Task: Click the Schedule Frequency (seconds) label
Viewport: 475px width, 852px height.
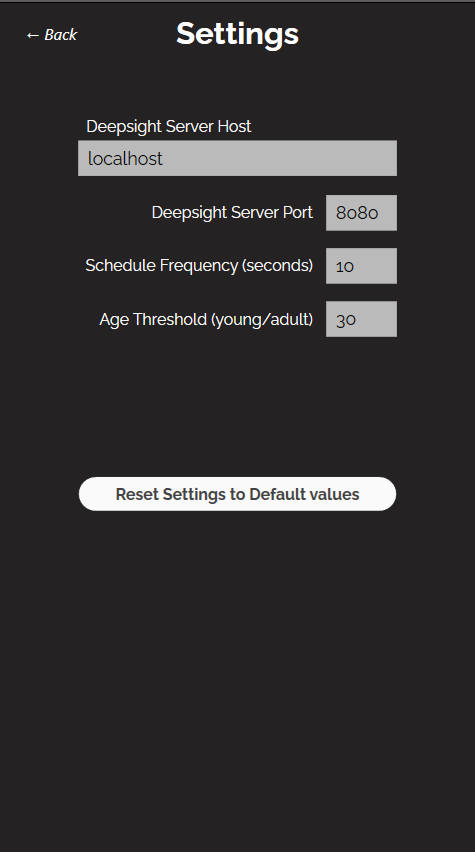Action: coord(199,266)
